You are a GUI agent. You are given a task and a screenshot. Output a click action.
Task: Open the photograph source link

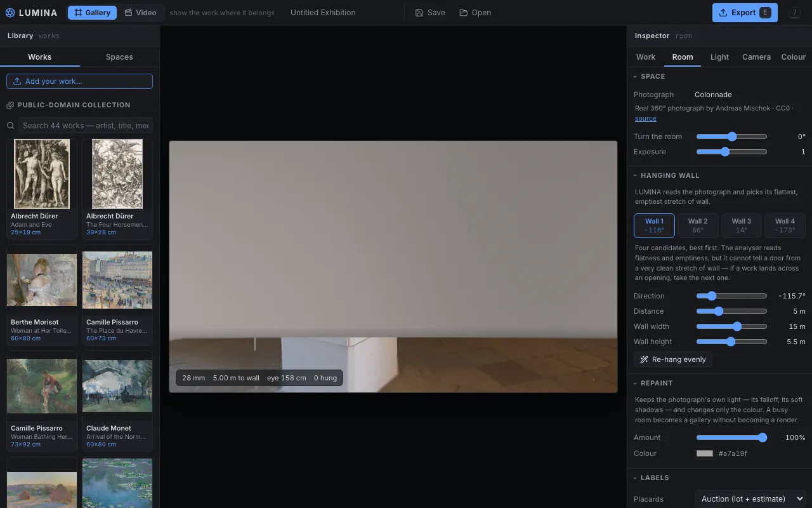click(x=645, y=119)
